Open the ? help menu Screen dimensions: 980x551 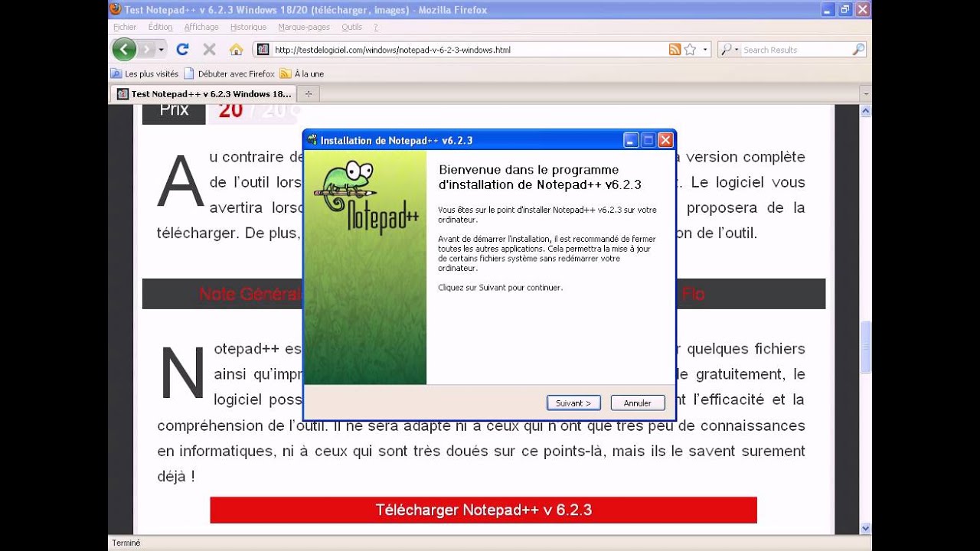(375, 27)
